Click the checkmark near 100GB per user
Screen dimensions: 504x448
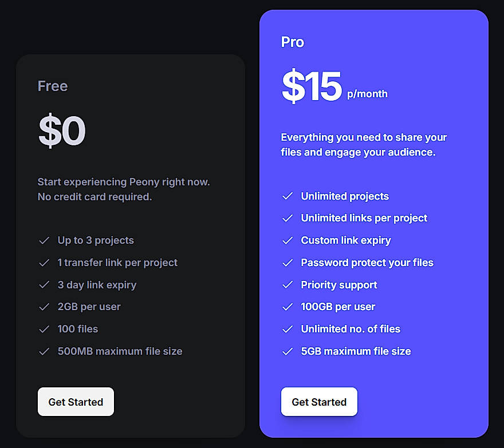click(x=288, y=307)
